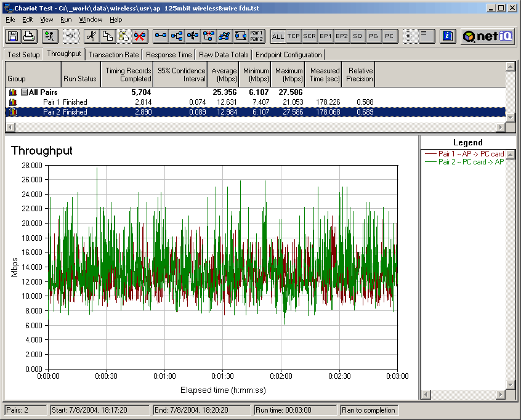Open the Run menu

(66, 20)
